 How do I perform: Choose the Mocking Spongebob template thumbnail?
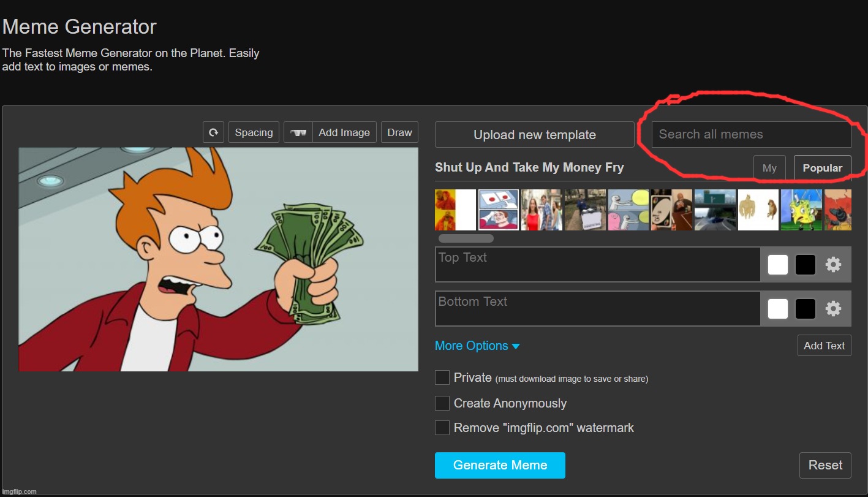coord(802,210)
